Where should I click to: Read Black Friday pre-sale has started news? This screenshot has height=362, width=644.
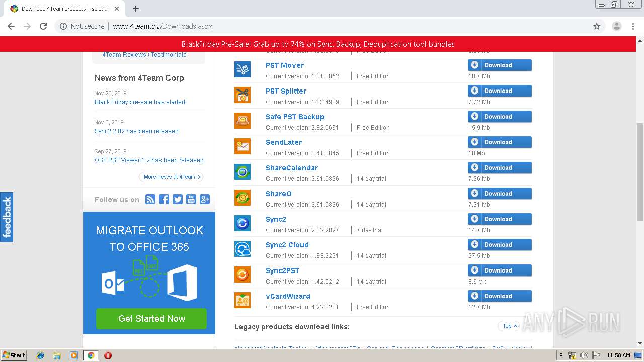tap(140, 102)
